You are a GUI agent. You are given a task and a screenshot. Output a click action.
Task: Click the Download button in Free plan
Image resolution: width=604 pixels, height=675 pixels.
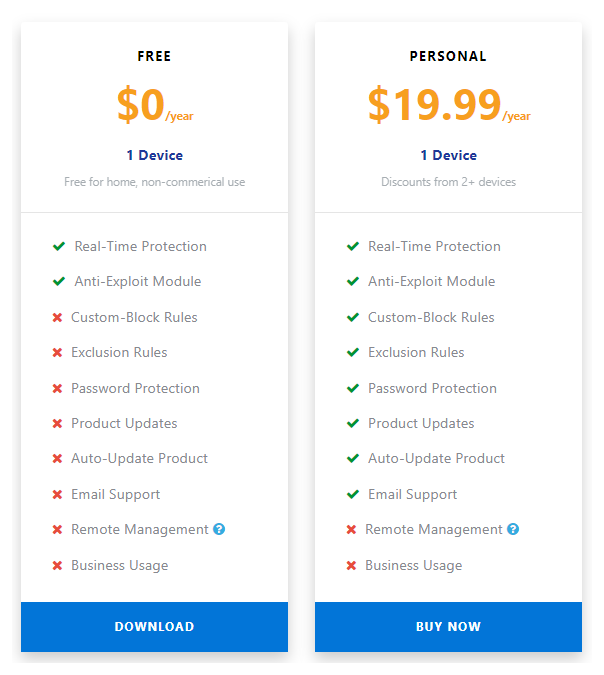pyautogui.click(x=154, y=627)
